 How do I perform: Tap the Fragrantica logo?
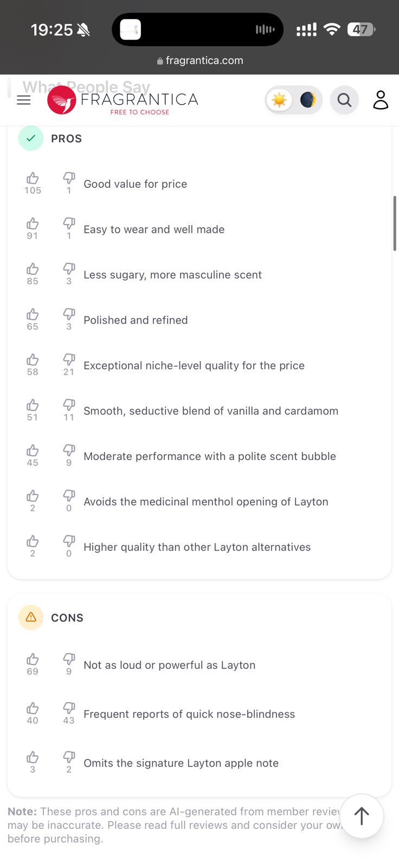click(x=123, y=100)
